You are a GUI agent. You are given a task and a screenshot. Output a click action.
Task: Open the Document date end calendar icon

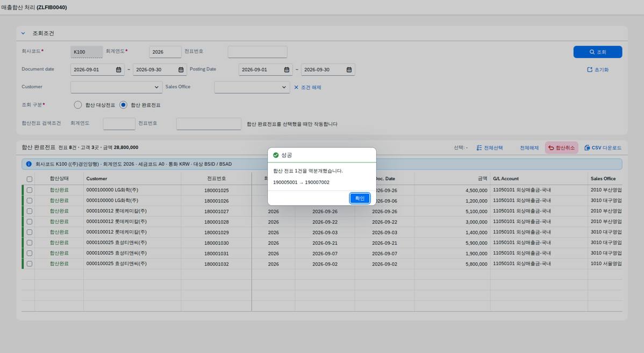click(181, 69)
